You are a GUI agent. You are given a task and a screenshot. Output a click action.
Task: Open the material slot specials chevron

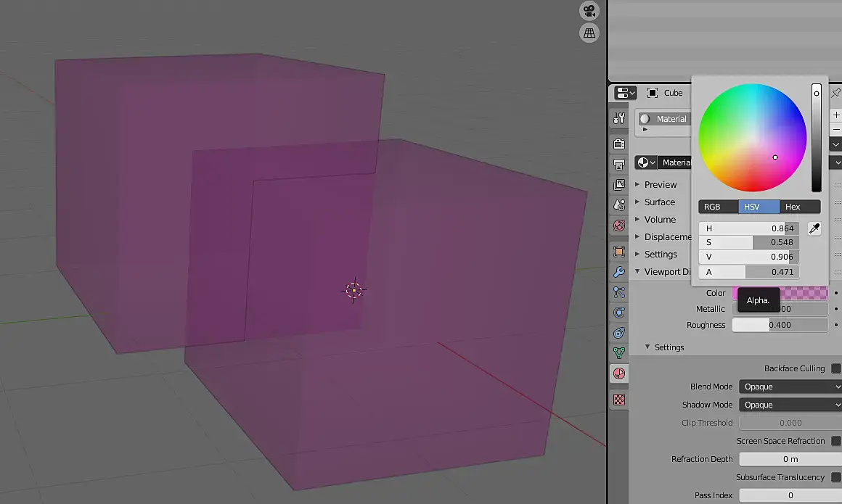point(836,144)
